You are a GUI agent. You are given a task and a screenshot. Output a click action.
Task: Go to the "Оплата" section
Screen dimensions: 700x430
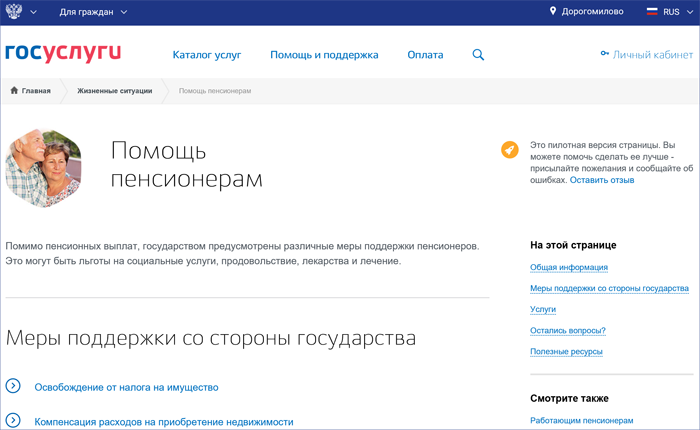425,55
